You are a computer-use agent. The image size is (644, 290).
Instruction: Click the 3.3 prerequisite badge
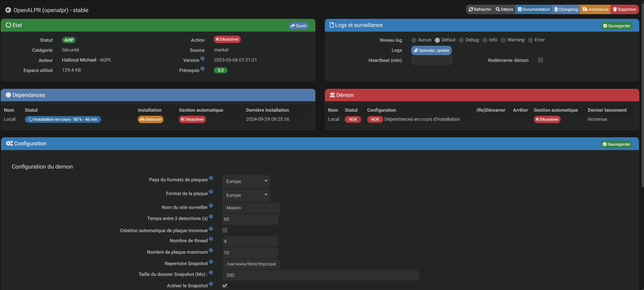[221, 70]
